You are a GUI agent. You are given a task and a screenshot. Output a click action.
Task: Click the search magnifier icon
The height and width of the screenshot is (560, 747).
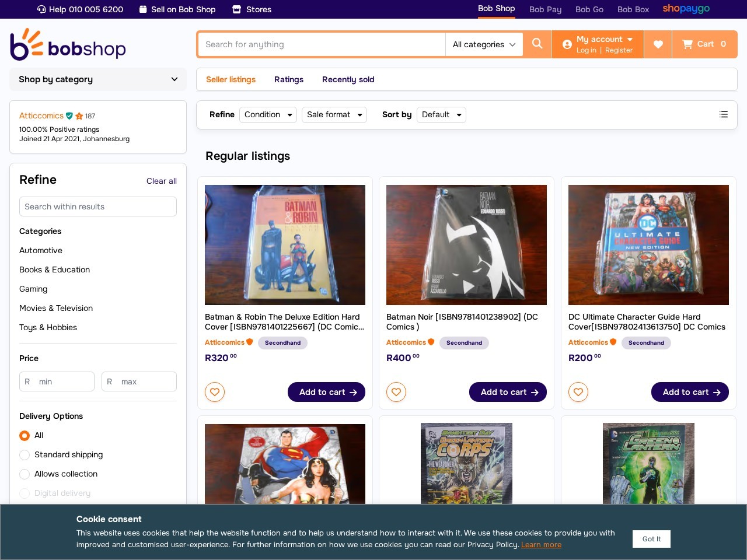(537, 44)
